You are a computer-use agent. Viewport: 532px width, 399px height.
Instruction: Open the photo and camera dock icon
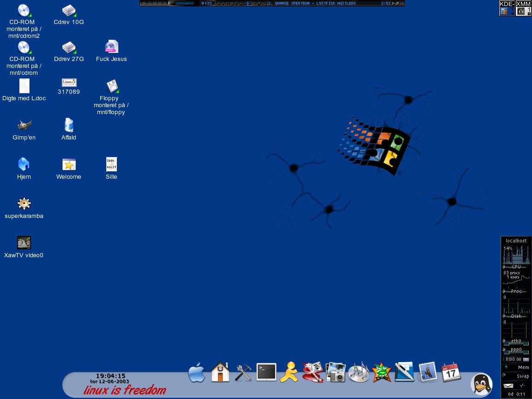336,372
